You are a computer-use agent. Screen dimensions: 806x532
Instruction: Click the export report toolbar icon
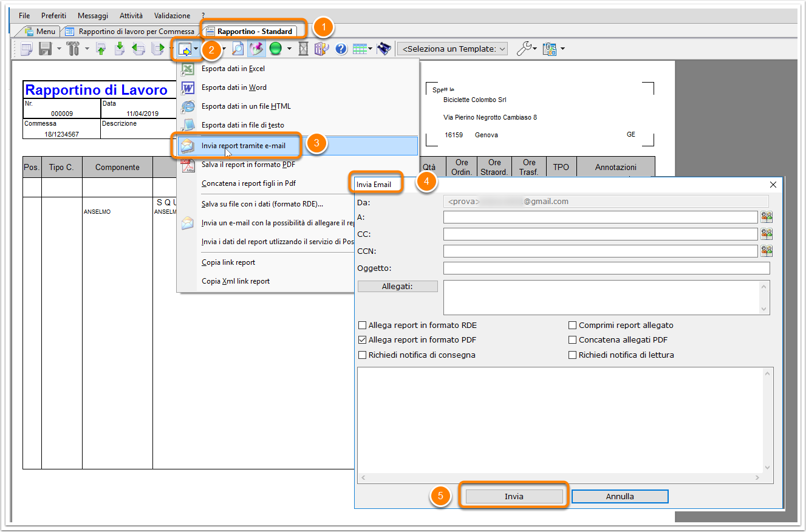[x=184, y=49]
